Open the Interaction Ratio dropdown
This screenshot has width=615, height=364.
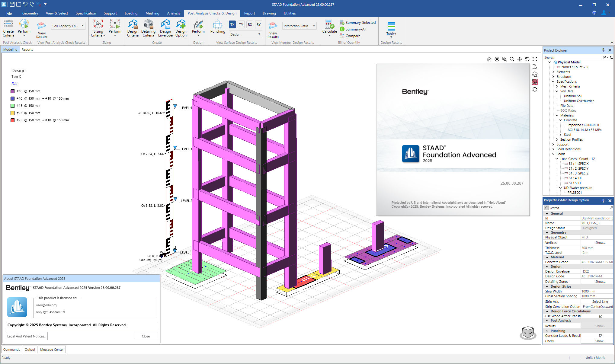click(314, 26)
